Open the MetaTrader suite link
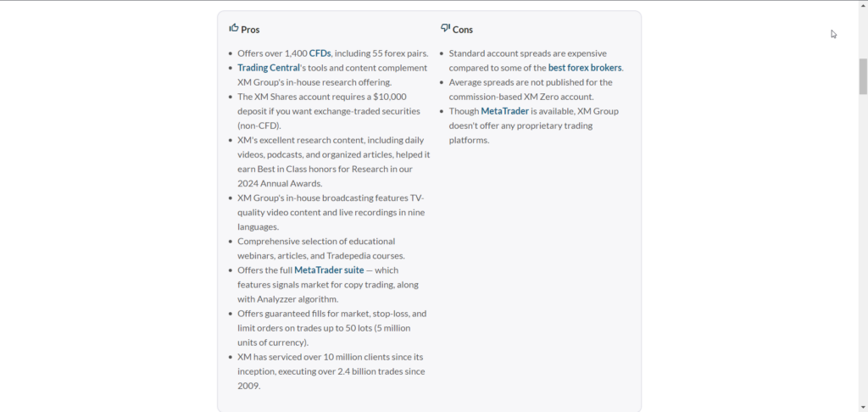Screen dimensions: 868x412 pos(329,270)
